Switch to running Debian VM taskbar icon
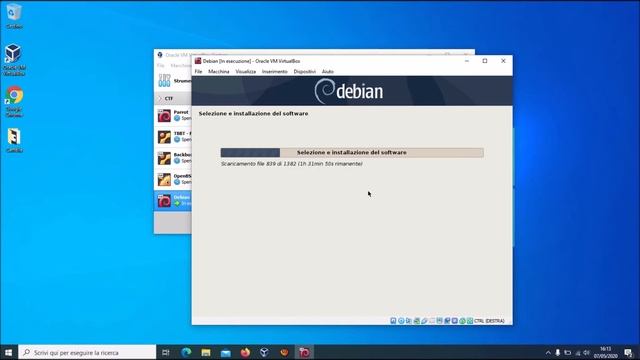 click(304, 352)
